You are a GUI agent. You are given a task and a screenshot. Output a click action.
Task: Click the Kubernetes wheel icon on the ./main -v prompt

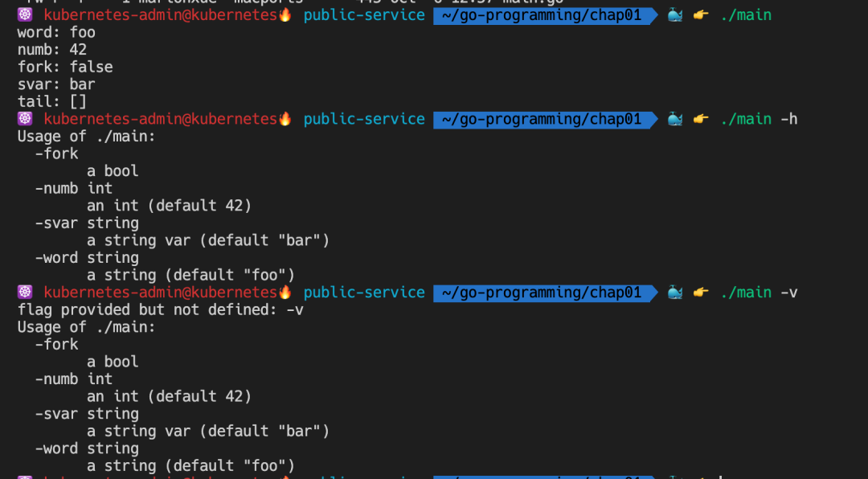(25, 293)
